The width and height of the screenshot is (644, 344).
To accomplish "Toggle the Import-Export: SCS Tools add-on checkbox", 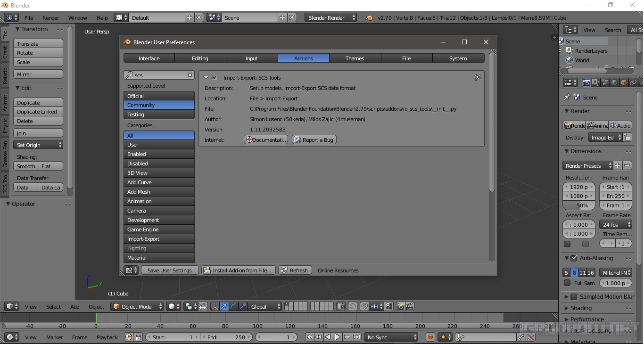I will point(215,77).
